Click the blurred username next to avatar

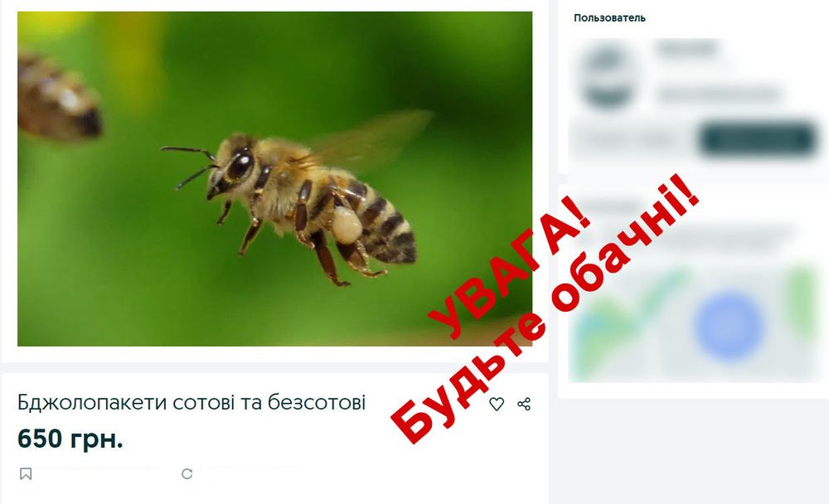(686, 49)
